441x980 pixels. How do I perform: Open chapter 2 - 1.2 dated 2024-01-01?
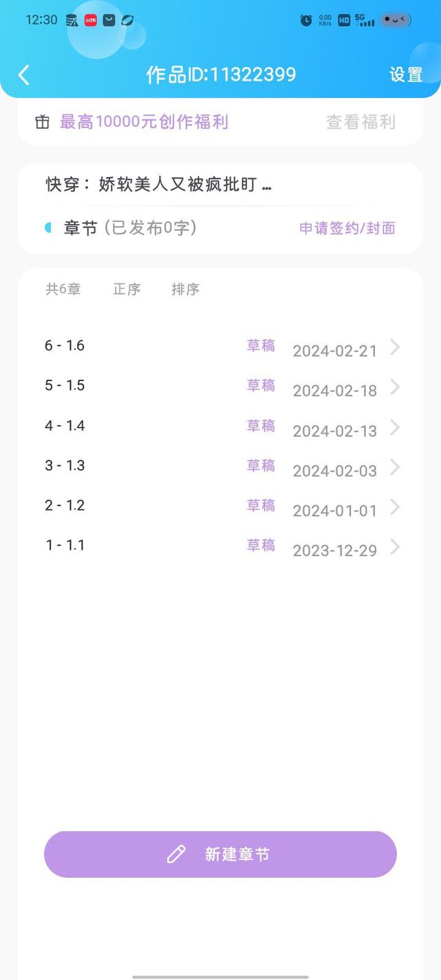coord(220,507)
